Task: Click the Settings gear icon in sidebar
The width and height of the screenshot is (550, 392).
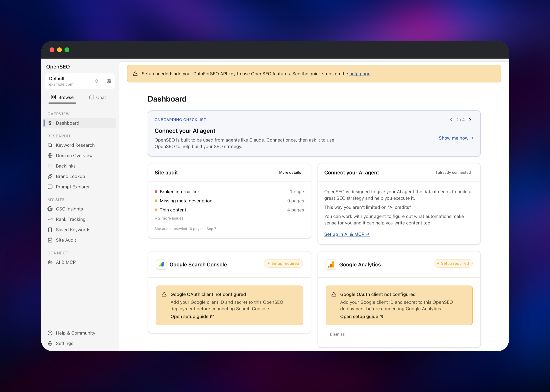Action: [50, 343]
